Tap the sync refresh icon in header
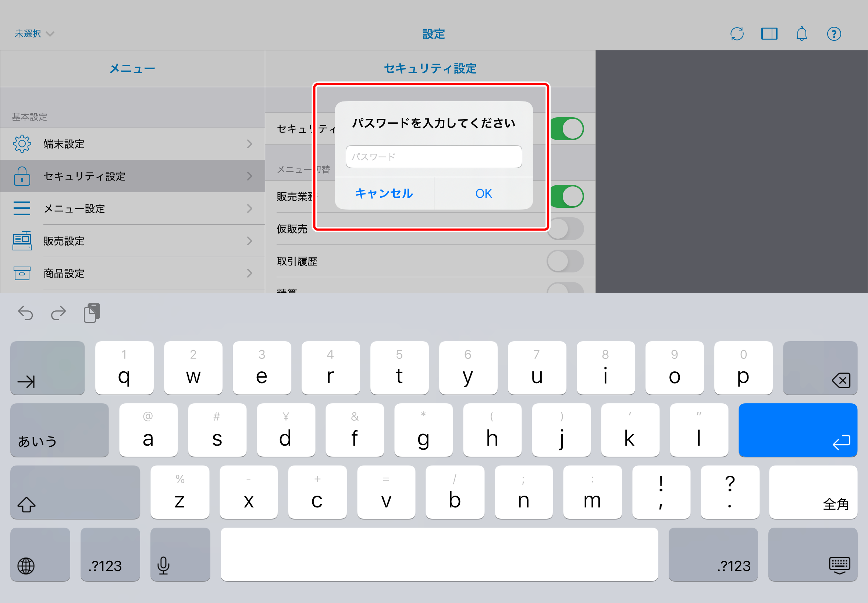This screenshot has width=868, height=603. [737, 34]
